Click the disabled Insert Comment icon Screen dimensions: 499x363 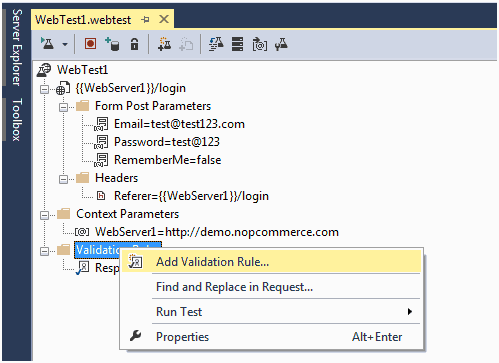point(186,44)
